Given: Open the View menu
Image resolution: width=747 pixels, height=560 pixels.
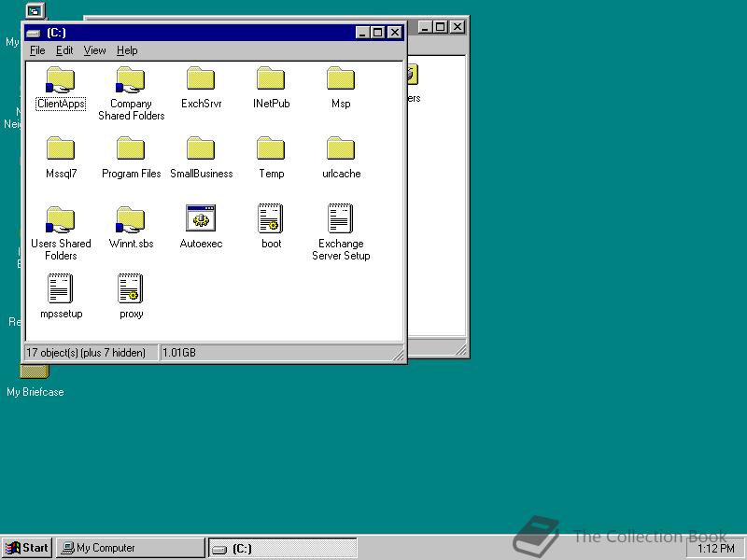Looking at the screenshot, I should pos(94,50).
